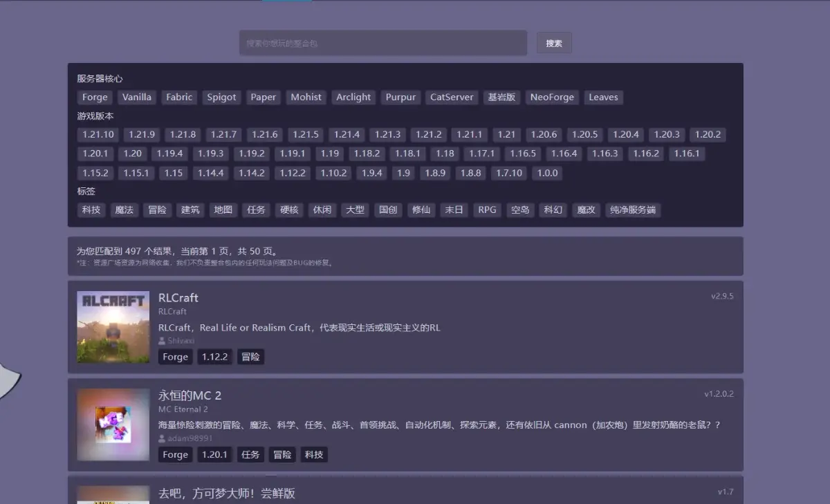
Task: Choose game version 1.10.2 filter
Action: point(333,173)
